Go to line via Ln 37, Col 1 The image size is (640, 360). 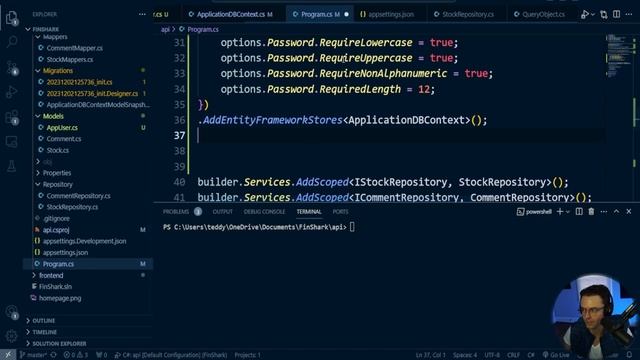click(x=431, y=355)
